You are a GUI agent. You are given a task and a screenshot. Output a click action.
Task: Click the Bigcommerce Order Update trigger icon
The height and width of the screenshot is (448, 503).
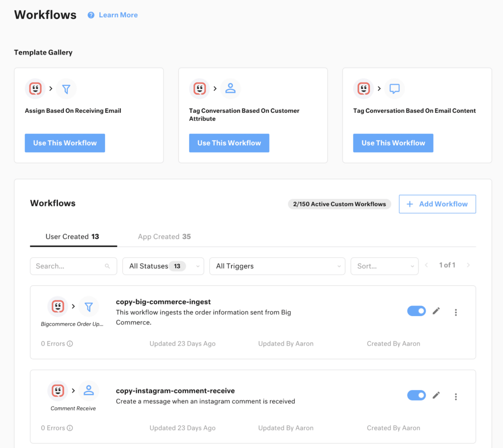58,306
